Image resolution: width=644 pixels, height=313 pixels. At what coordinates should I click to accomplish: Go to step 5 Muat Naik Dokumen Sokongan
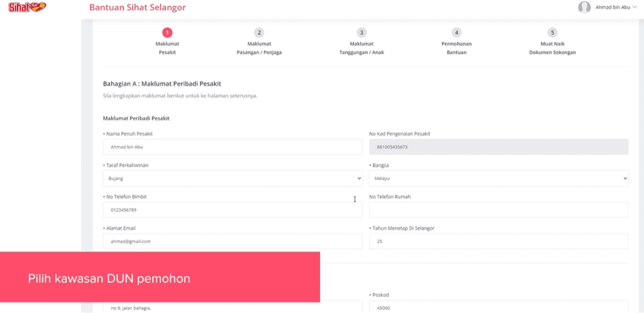point(553,42)
